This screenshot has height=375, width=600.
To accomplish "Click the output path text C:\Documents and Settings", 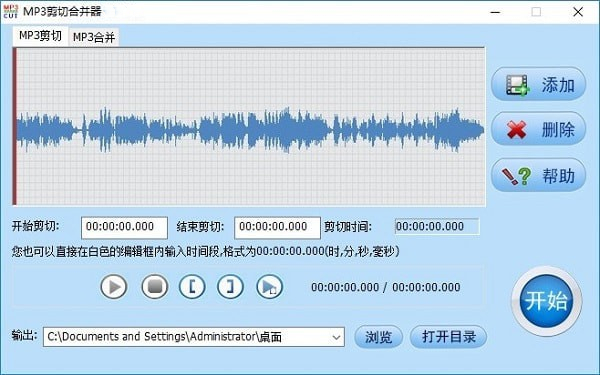I will [x=165, y=337].
